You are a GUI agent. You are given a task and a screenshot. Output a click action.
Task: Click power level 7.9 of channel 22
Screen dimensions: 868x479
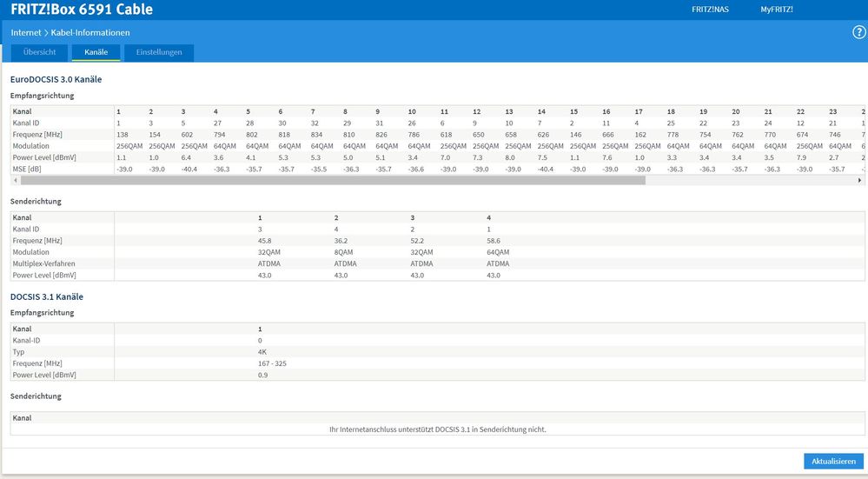802,158
